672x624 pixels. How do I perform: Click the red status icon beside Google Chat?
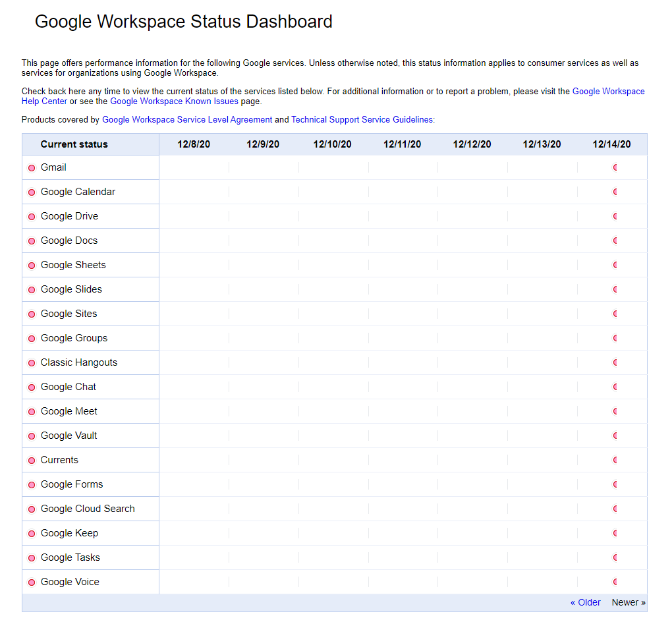(x=32, y=387)
